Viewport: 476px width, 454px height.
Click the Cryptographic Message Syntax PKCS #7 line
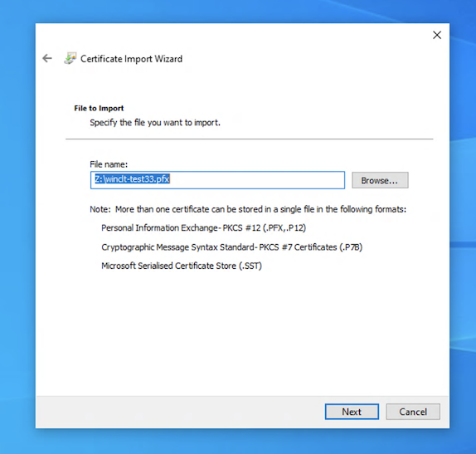pos(232,247)
